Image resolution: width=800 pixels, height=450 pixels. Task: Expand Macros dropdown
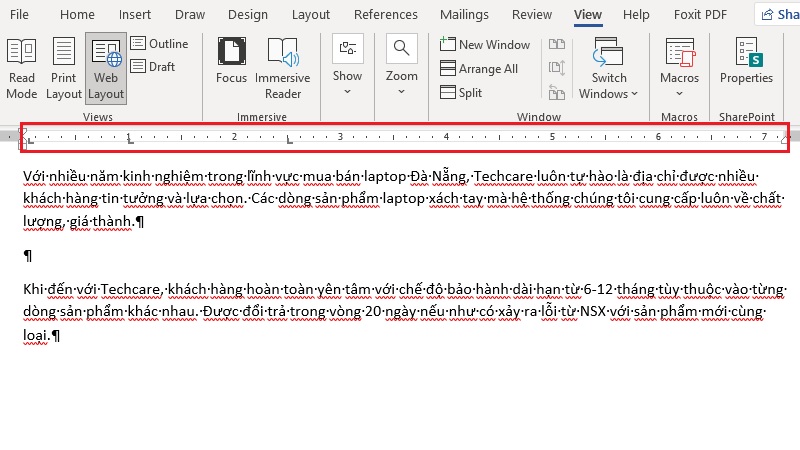[x=679, y=69]
